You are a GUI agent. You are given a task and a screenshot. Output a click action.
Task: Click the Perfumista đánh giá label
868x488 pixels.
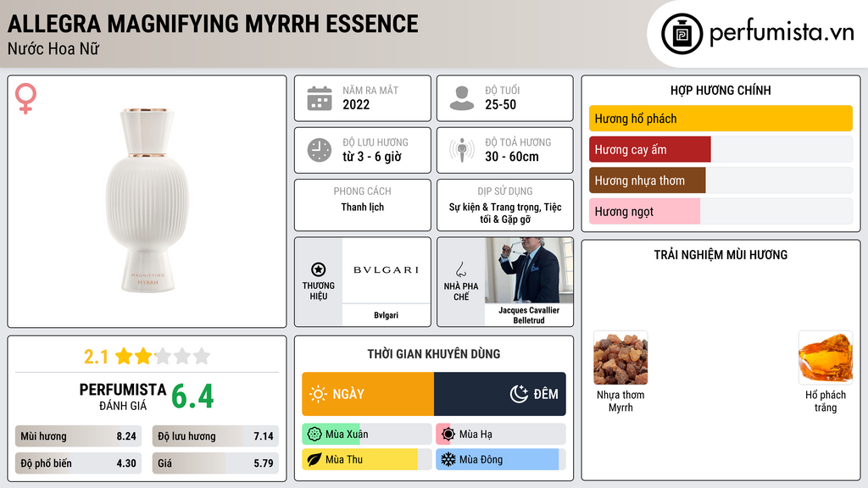[x=122, y=396]
